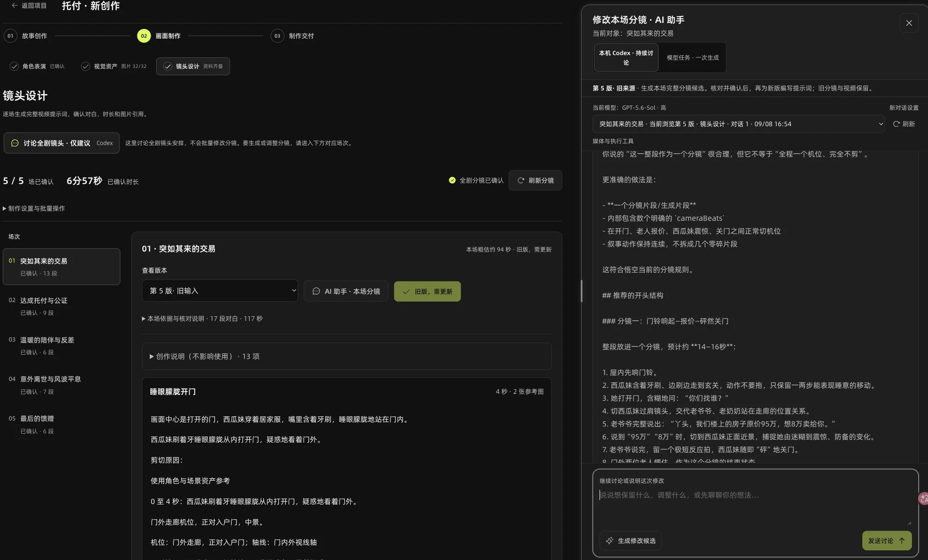Click the 4 秒 · 2 张参考图 label
928x560 pixels.
coord(520,392)
